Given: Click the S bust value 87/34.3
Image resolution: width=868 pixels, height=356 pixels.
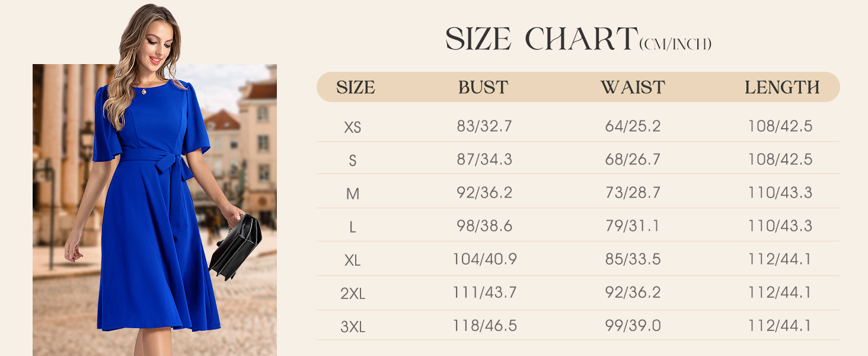Looking at the screenshot, I should coord(484,160).
